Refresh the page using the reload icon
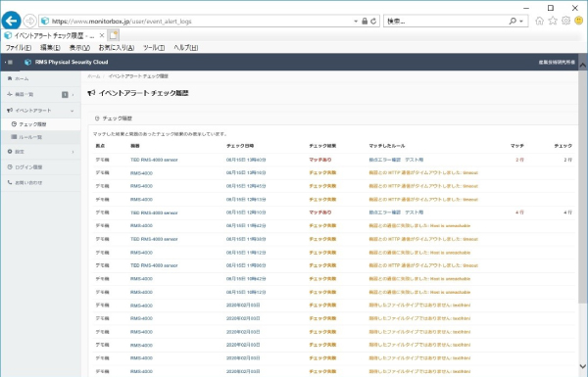 click(x=373, y=22)
